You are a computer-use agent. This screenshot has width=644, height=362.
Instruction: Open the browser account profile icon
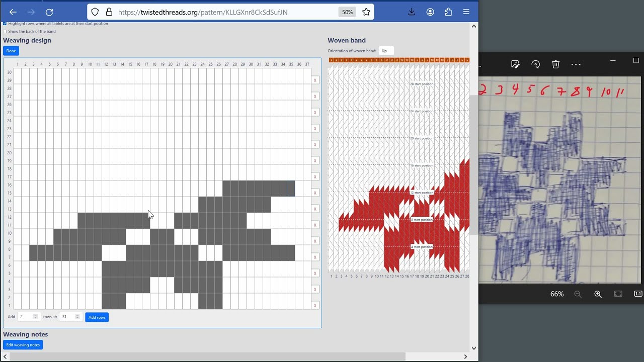tap(430, 12)
